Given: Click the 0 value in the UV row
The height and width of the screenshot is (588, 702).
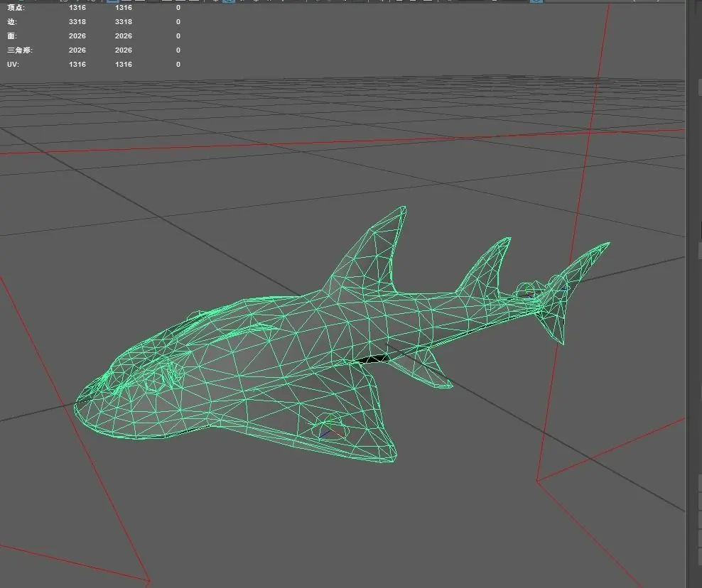Looking at the screenshot, I should (x=178, y=65).
